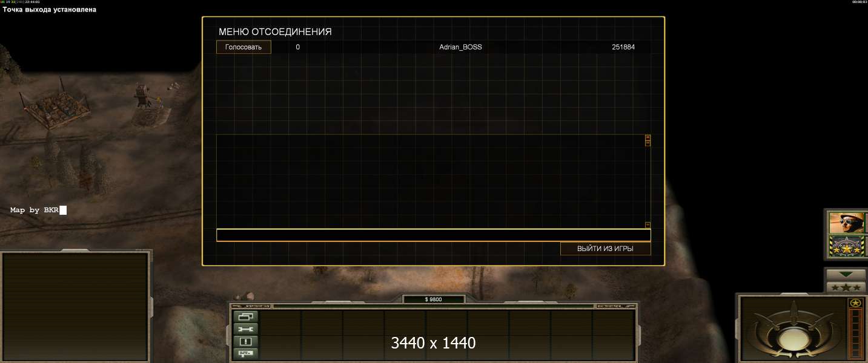
Task: Click the ВЫЙТИ ИЗ ИГРЫ button
Action: tap(605, 249)
